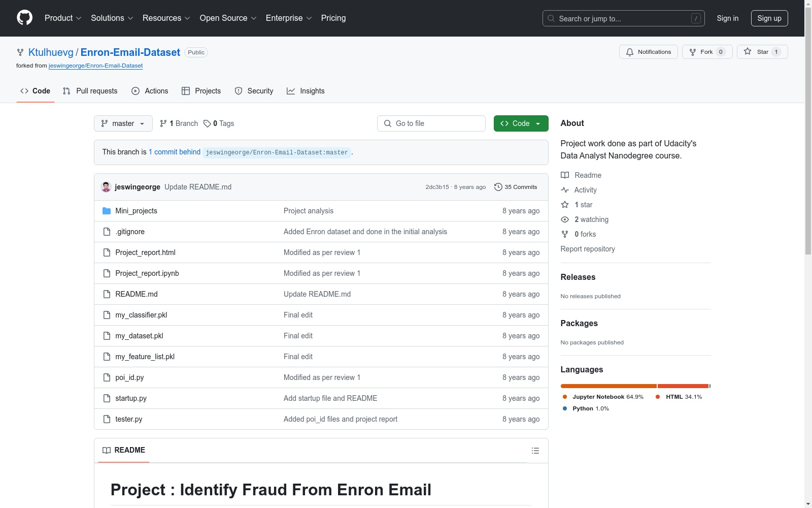Click the Python language legend dot

click(565, 408)
